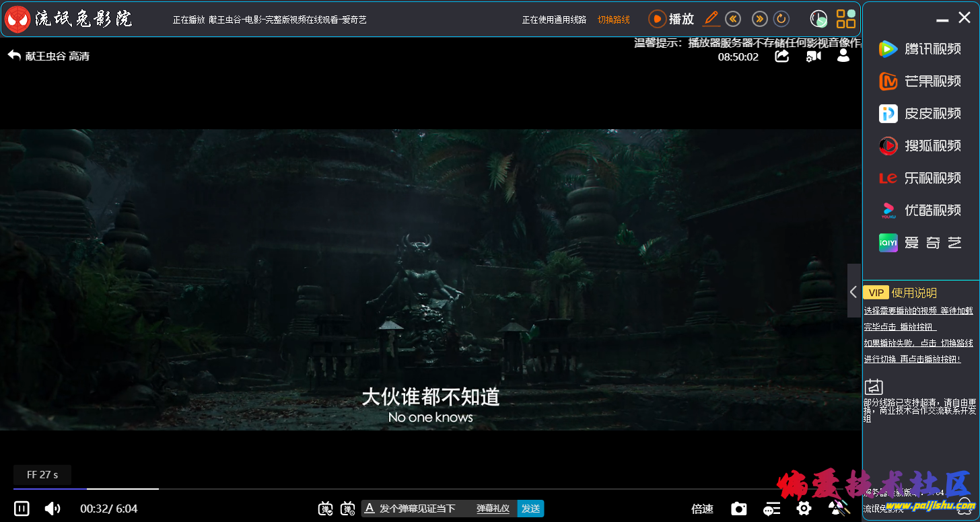This screenshot has height=522, width=980.
Task: Click the orange rewind double-arrow button
Action: click(x=733, y=19)
